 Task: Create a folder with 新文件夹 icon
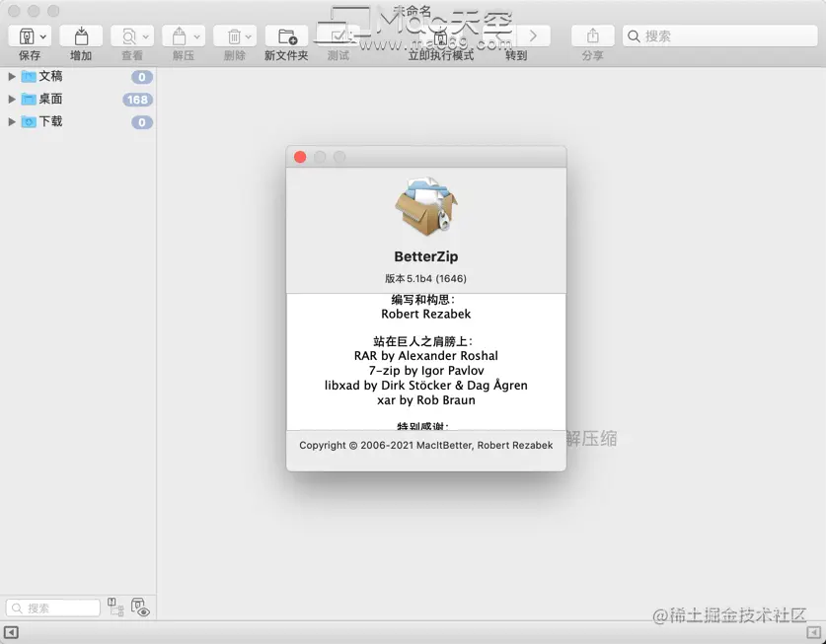coord(287,36)
